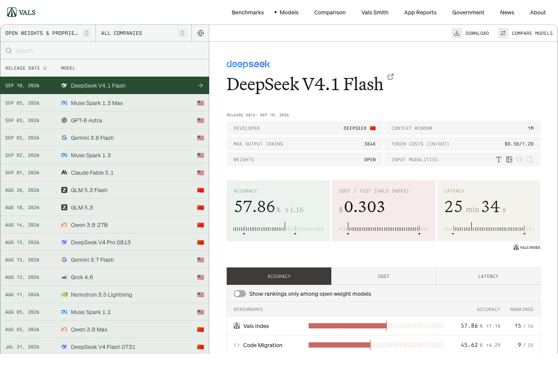Click the Government navigation link
Viewport: 558px width, 392px height.
468,12
